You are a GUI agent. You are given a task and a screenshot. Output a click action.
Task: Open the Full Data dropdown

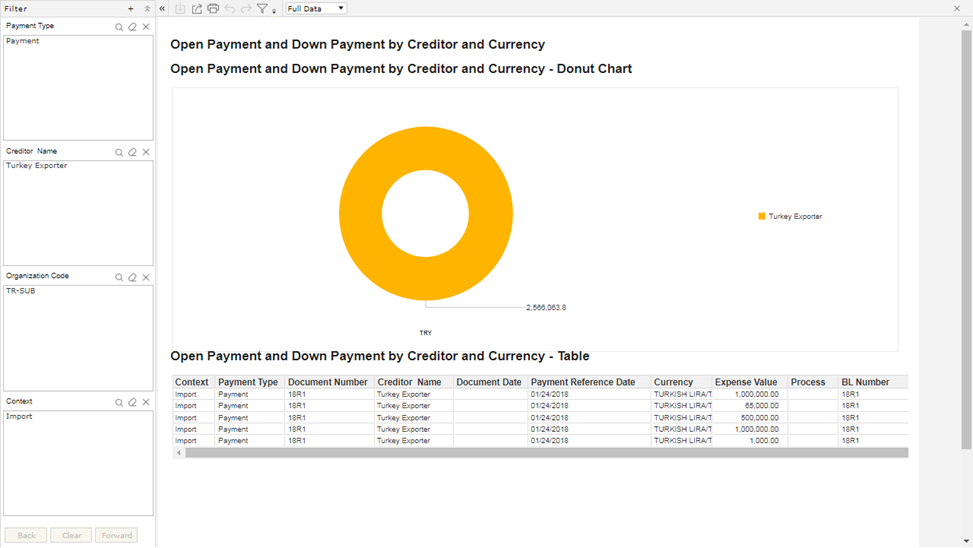coord(315,9)
